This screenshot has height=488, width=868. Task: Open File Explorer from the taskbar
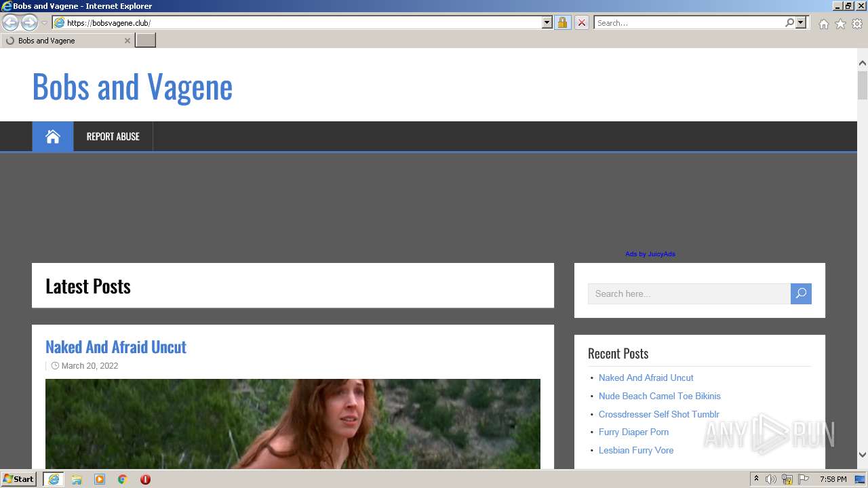click(x=77, y=479)
